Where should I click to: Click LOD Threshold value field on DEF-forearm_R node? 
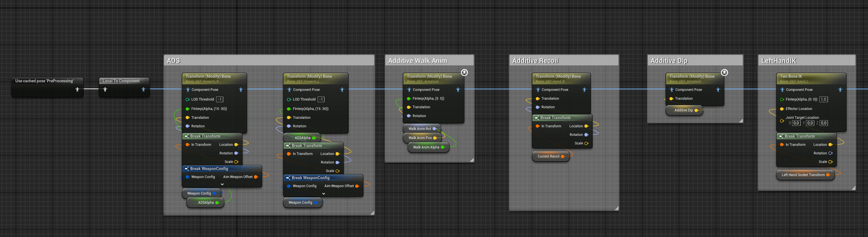pos(220,100)
